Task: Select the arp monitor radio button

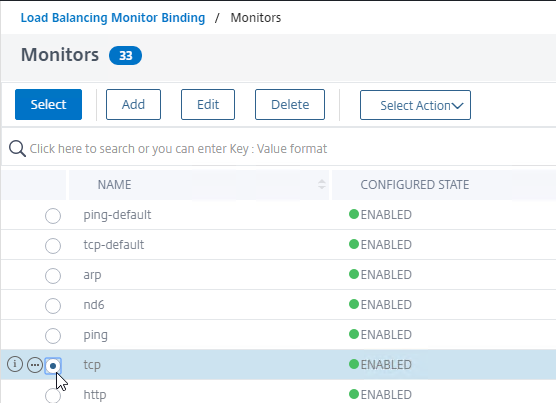Action: pyautogui.click(x=53, y=276)
